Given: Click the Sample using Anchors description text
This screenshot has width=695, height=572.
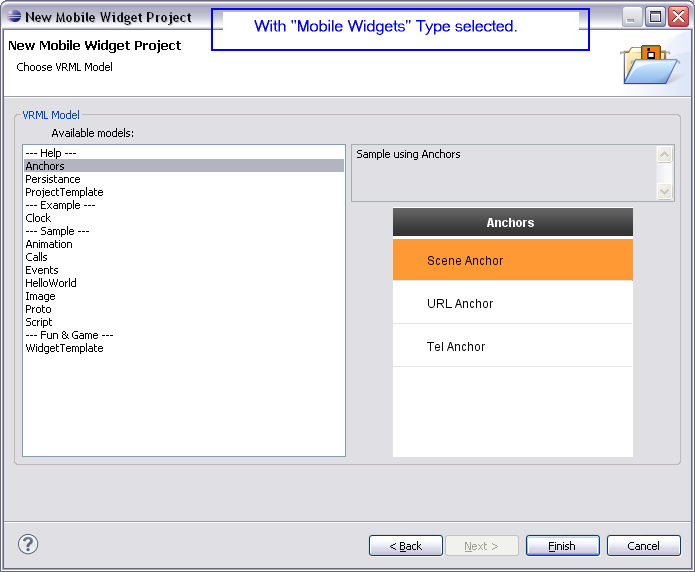Looking at the screenshot, I should coord(408,154).
